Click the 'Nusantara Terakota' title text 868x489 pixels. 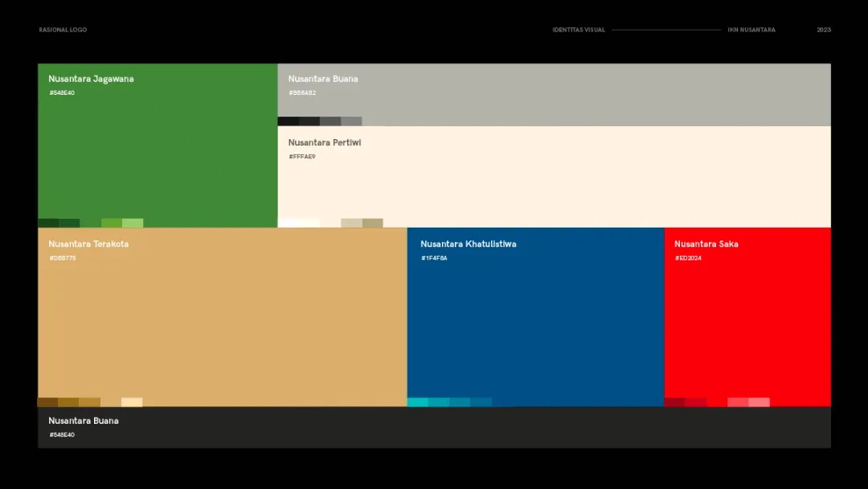(88, 244)
